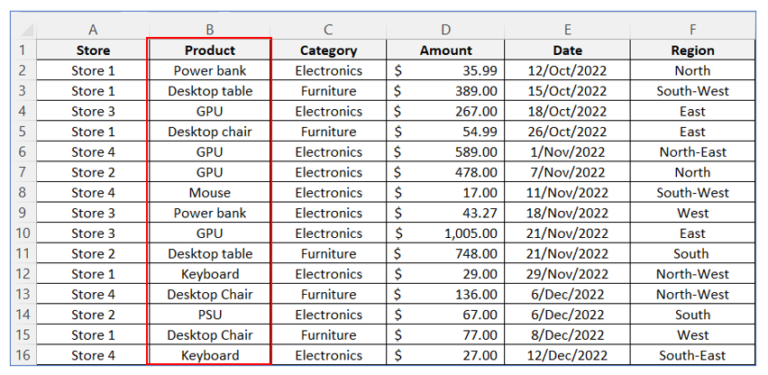
Task: Select column D header
Action: pyautogui.click(x=445, y=29)
